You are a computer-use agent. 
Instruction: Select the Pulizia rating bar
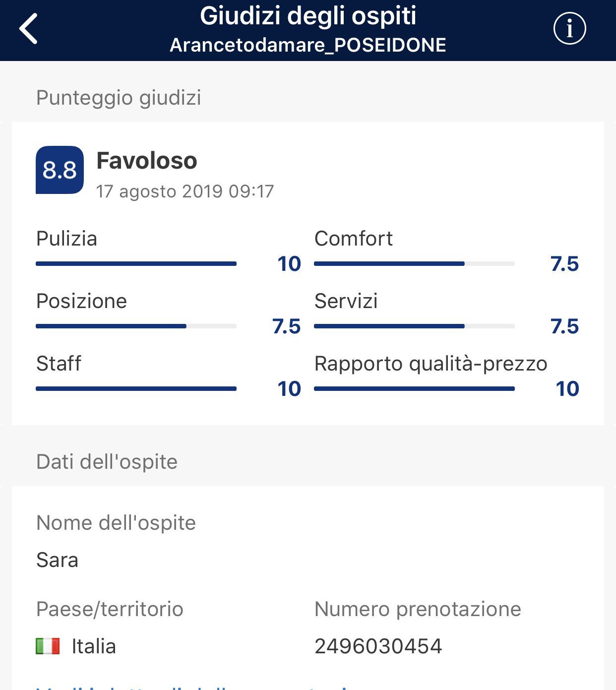[x=136, y=264]
